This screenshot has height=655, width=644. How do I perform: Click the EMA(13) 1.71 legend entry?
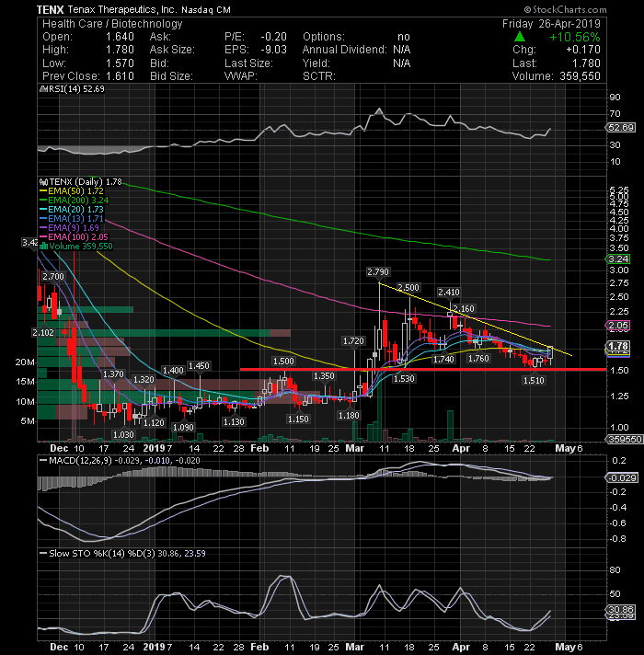tap(72, 218)
